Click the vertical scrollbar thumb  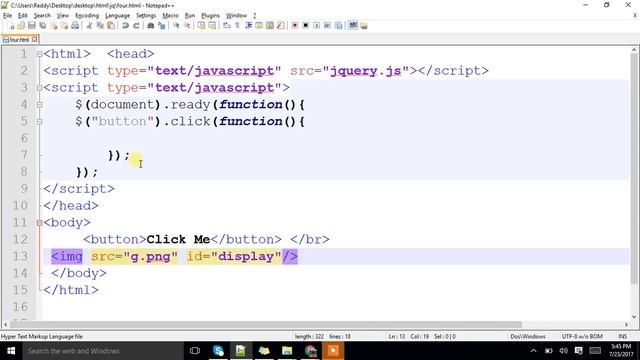pos(634,169)
